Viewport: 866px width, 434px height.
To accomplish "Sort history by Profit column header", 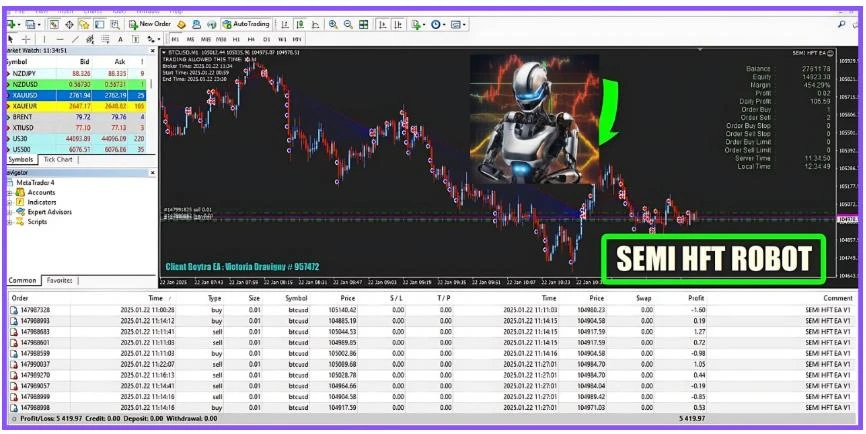I will 696,298.
